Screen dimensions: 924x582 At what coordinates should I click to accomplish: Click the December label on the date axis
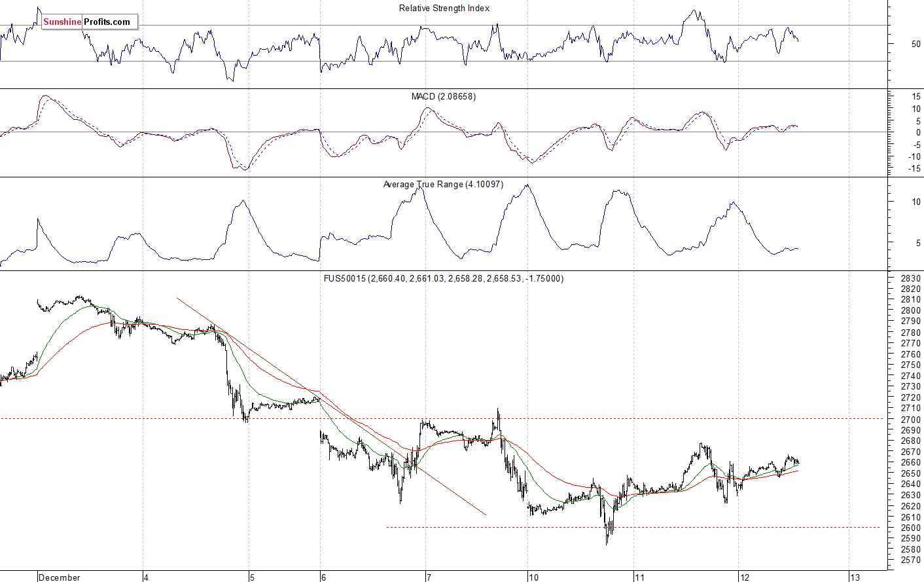tap(60, 577)
